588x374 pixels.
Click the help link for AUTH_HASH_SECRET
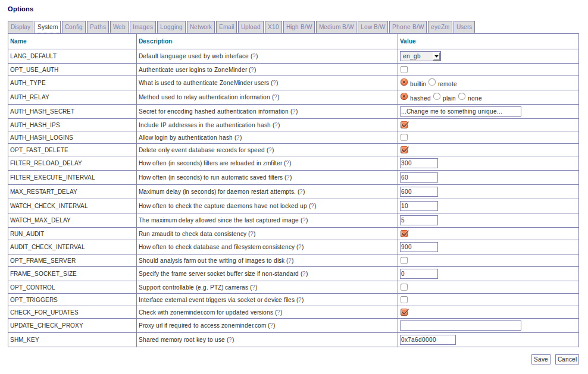[x=293, y=111]
